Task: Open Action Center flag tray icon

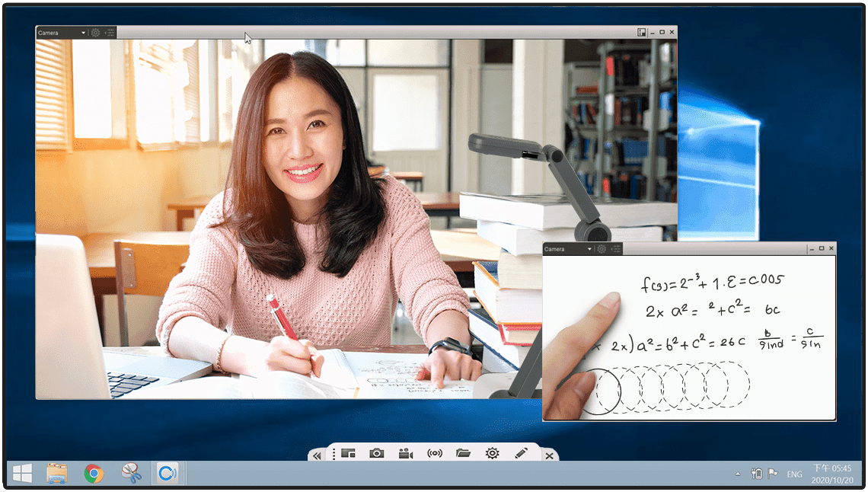Action: pos(773,474)
